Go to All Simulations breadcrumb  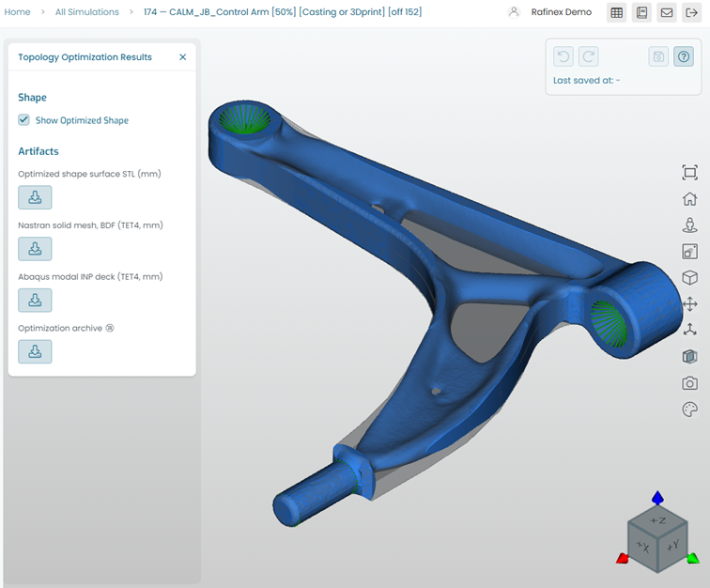(87, 12)
